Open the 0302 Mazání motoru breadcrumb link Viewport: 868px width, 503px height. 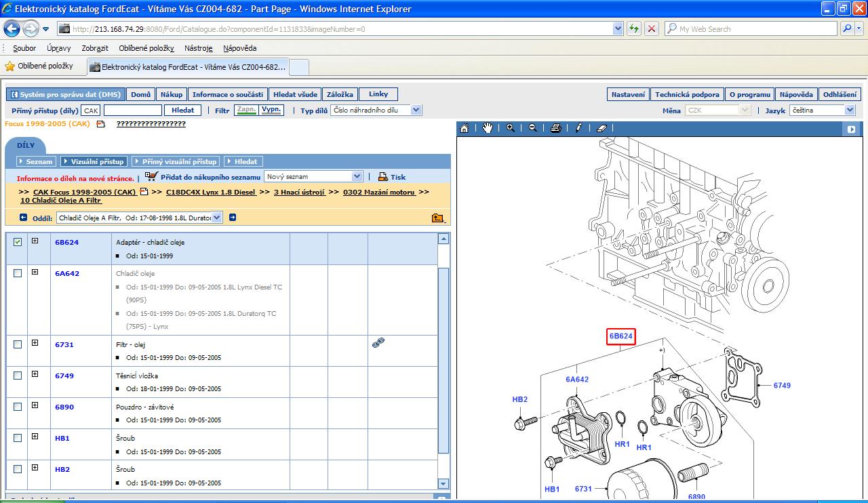378,192
